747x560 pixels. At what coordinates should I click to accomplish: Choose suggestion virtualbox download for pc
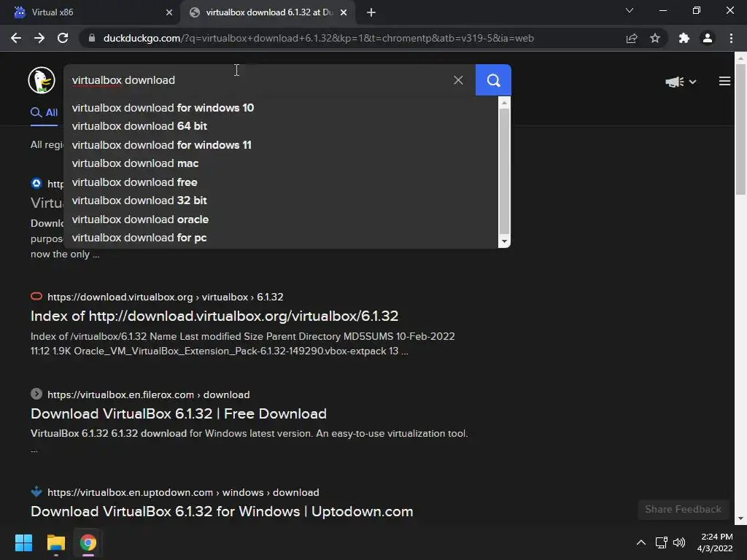click(x=282, y=238)
